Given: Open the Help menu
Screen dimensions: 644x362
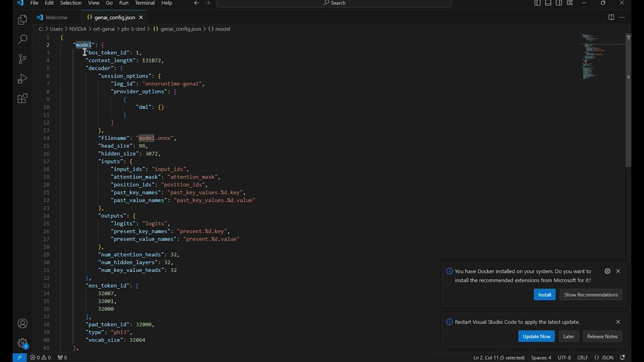Looking at the screenshot, I should click(x=167, y=3).
